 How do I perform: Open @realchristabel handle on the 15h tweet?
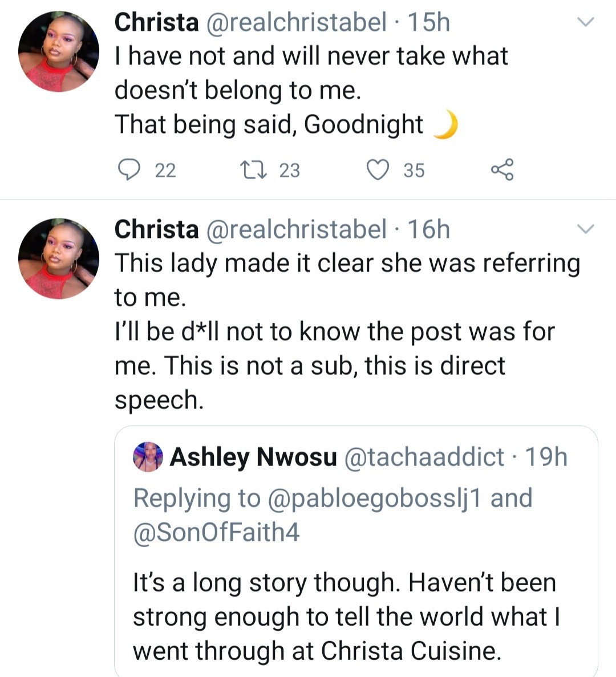pos(295,23)
